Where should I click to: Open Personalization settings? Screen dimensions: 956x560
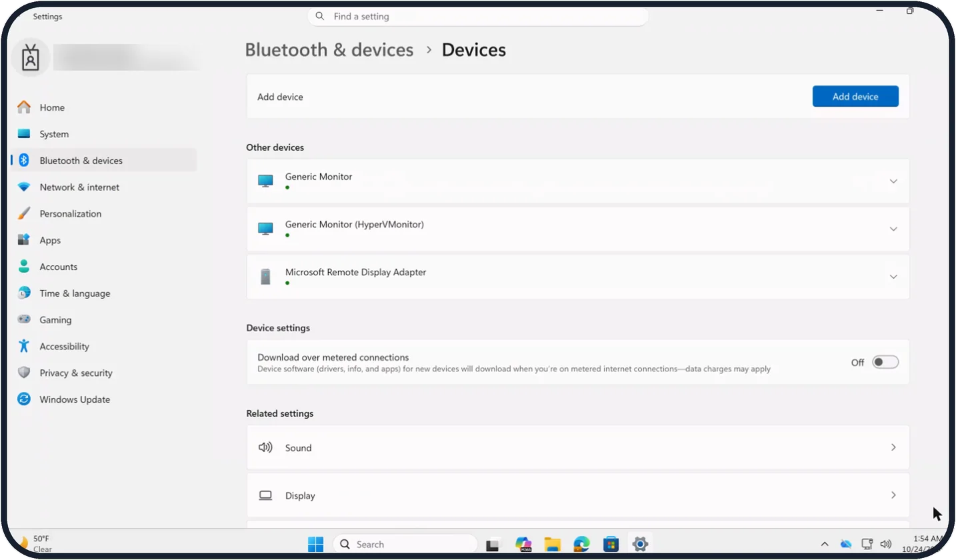(103, 214)
